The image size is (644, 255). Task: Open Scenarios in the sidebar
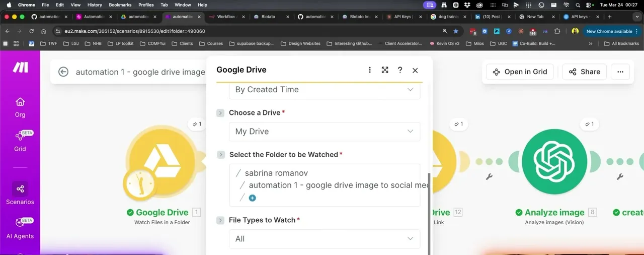pyautogui.click(x=20, y=194)
